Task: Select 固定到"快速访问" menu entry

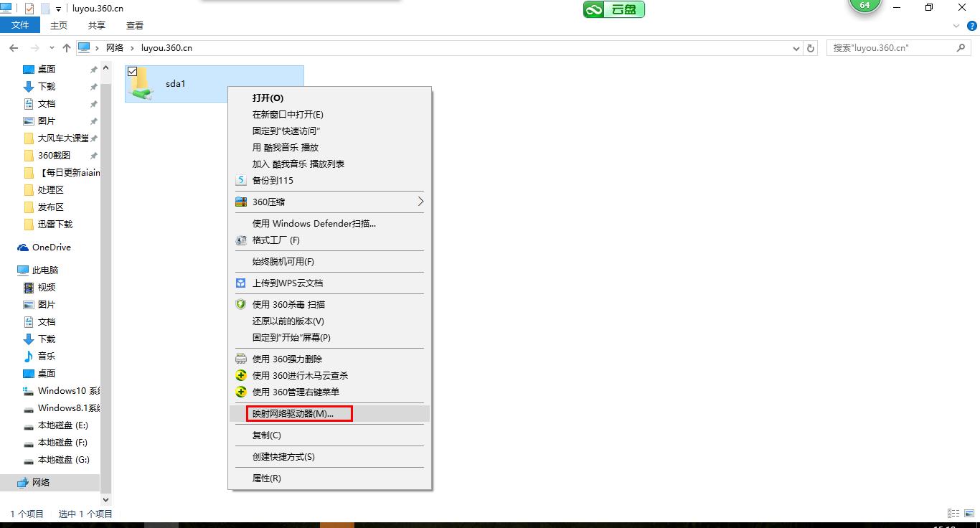Action: click(x=329, y=131)
